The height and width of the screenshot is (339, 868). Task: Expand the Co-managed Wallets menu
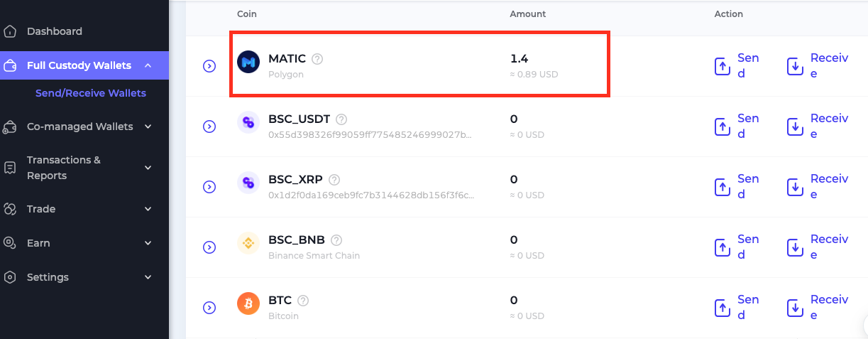[x=148, y=127]
